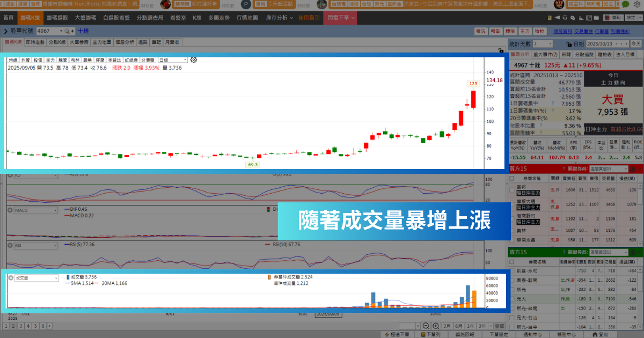This screenshot has height=338, width=644.
Task: Expand the 閃電下單 menu
Action: click(341, 17)
